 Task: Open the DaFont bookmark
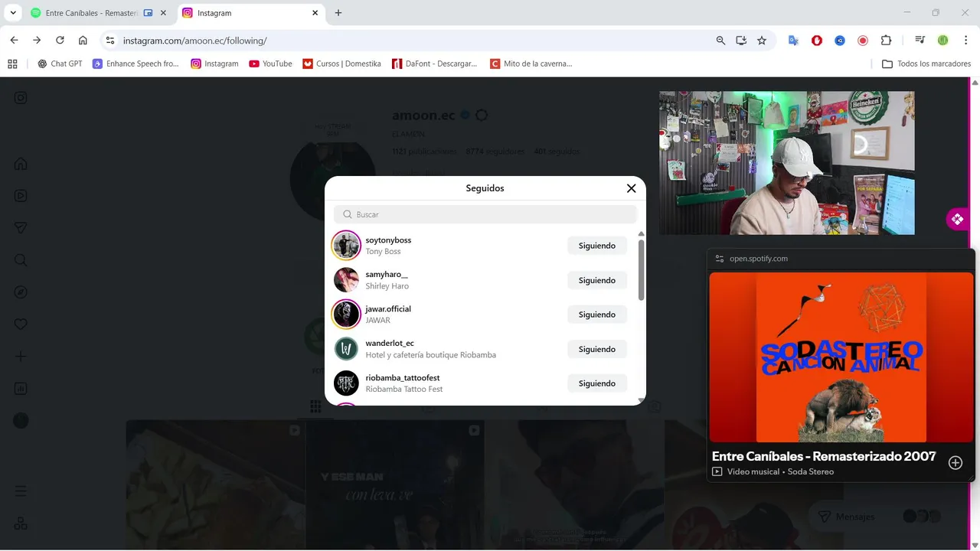pos(434,64)
